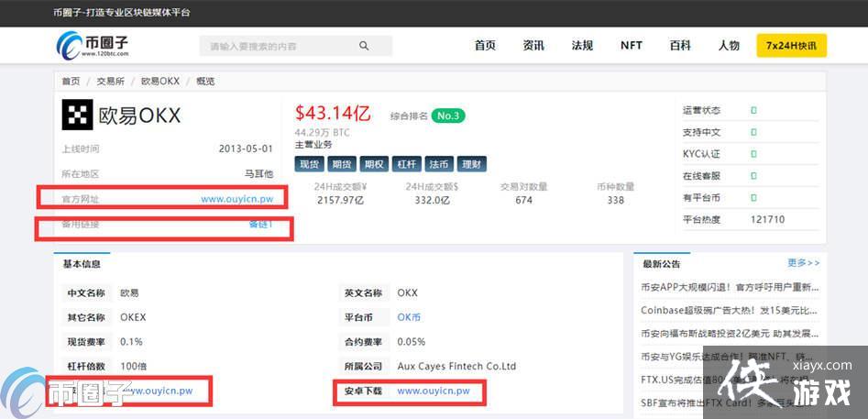Screen dimensions: 868x419
Task: Select the 期货 business tag
Action: pos(342,164)
